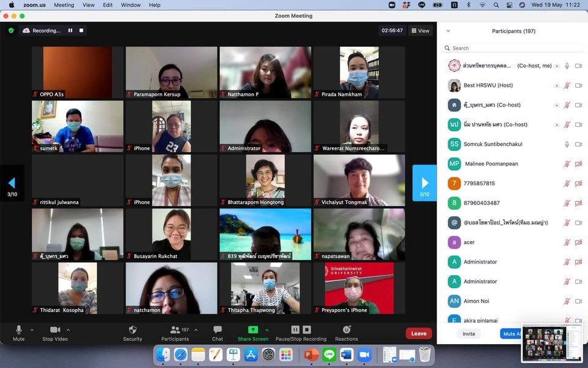Click the red Leave button
Screen dimensions: 588x368
418,334
